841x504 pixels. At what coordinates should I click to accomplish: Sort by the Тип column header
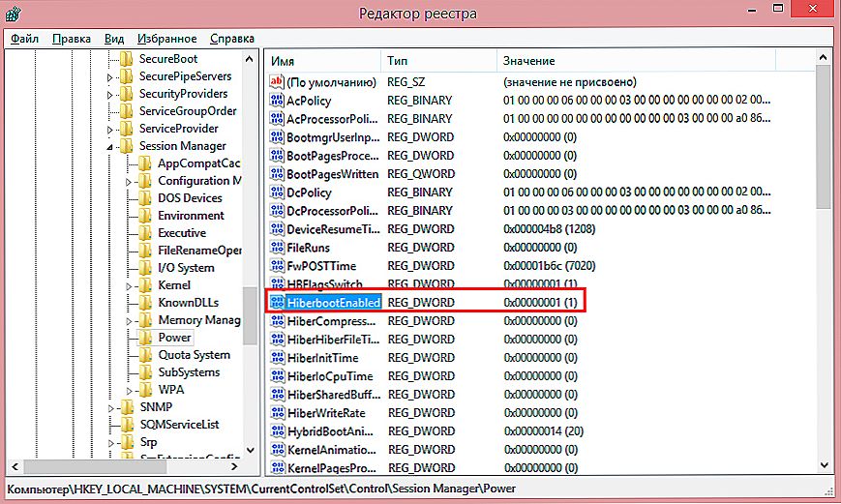tap(438, 61)
